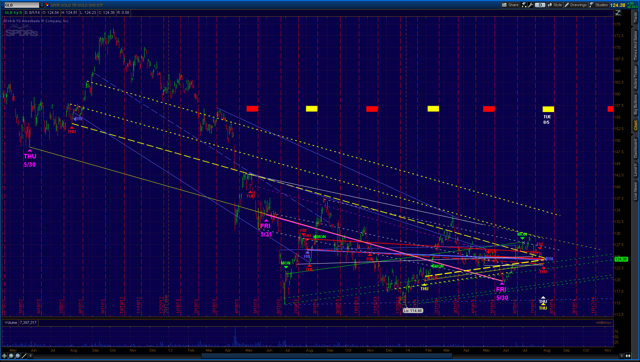Click the GLD symbol input field
Image resolution: width=640 pixels, height=362 pixels.
pos(21,5)
